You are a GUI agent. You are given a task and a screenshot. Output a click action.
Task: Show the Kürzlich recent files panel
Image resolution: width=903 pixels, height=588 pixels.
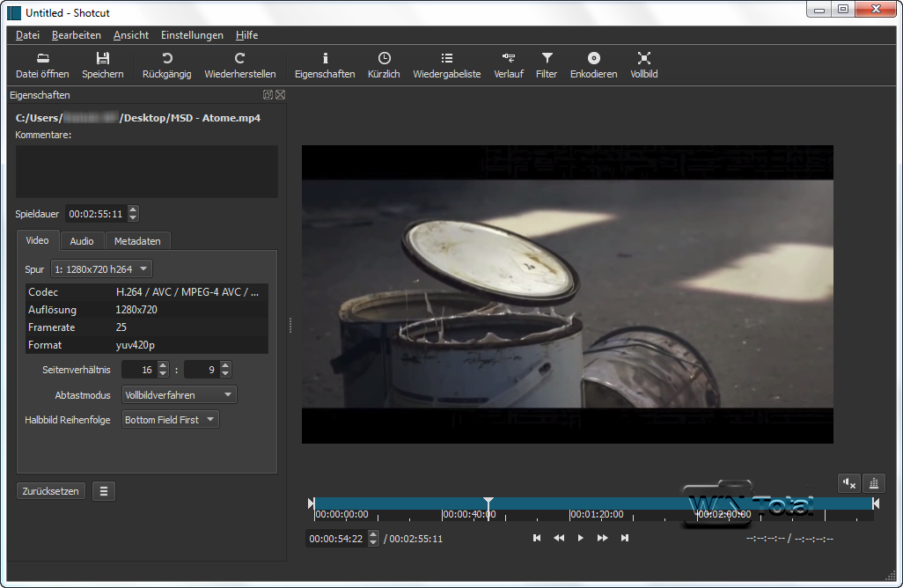pyautogui.click(x=384, y=58)
